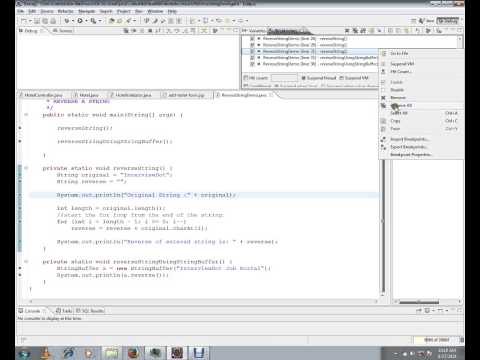Collapse the reverseString method fold marker
Image resolution: width=480 pixels, height=360 pixels.
point(26,168)
